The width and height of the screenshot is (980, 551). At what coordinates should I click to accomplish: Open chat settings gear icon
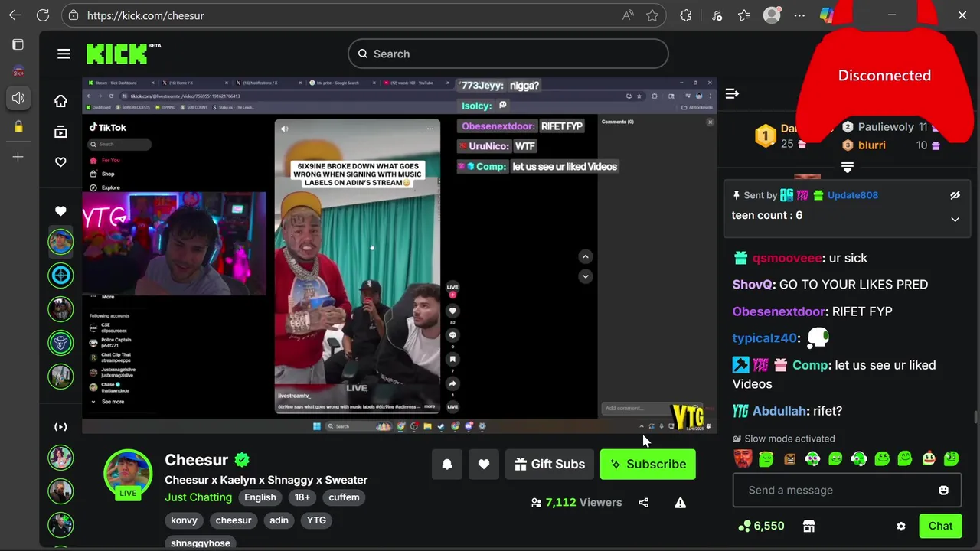[901, 527]
